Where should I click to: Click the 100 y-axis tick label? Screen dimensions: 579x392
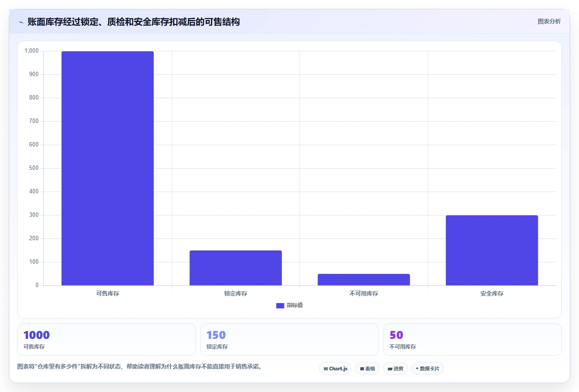click(x=34, y=262)
